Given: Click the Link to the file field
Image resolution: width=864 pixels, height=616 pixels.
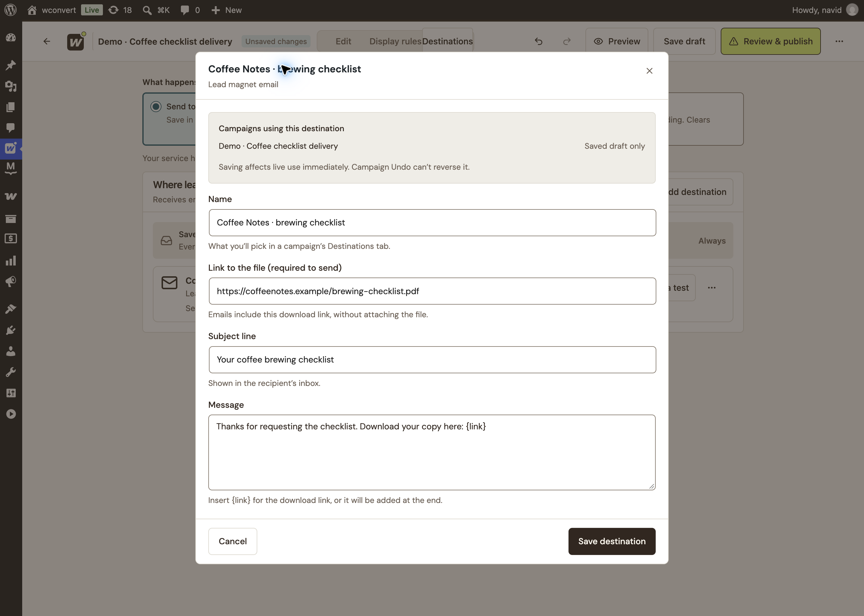Looking at the screenshot, I should point(432,291).
